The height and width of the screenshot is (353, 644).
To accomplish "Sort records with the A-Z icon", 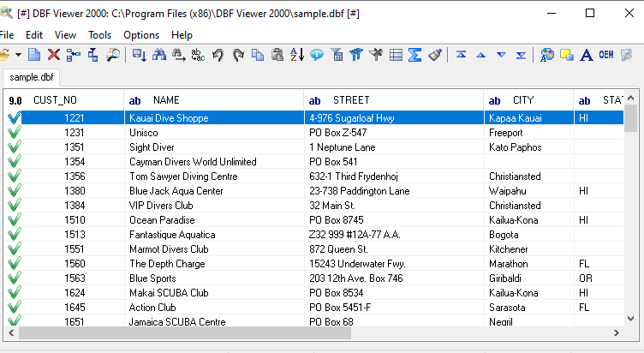I will coord(297,55).
